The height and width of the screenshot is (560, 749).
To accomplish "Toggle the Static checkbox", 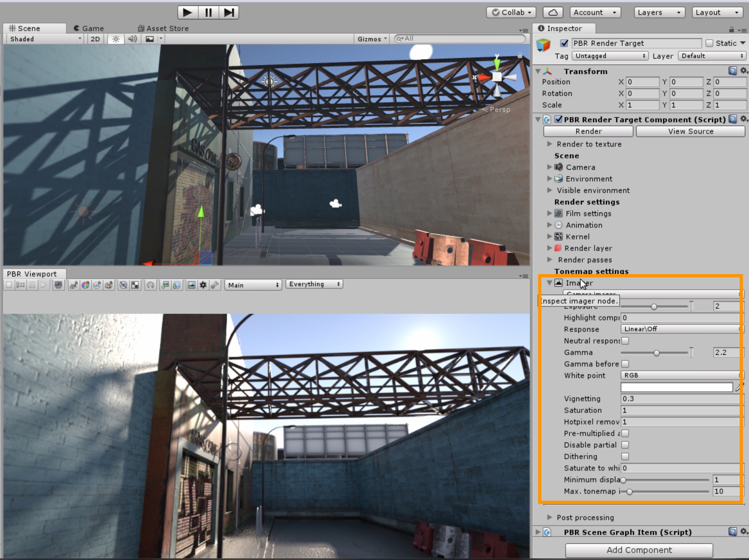I will coord(709,43).
